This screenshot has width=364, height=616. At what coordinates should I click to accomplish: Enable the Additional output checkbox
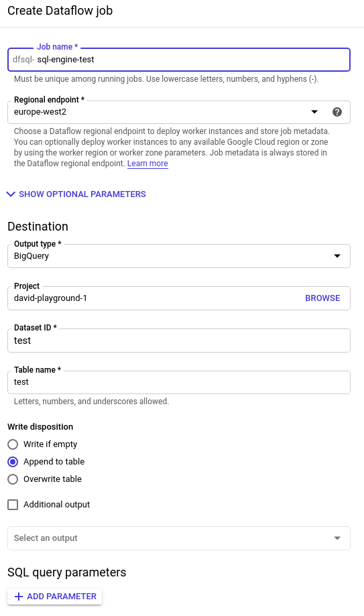point(13,505)
